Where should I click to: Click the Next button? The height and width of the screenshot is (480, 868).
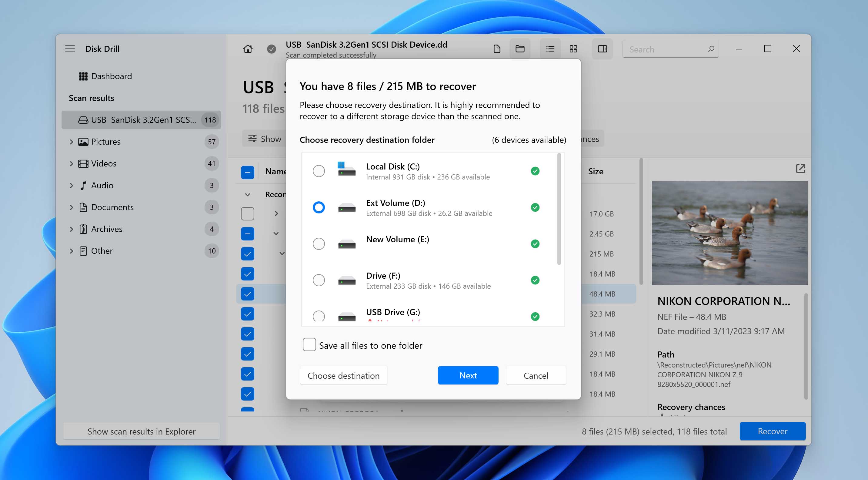point(468,375)
